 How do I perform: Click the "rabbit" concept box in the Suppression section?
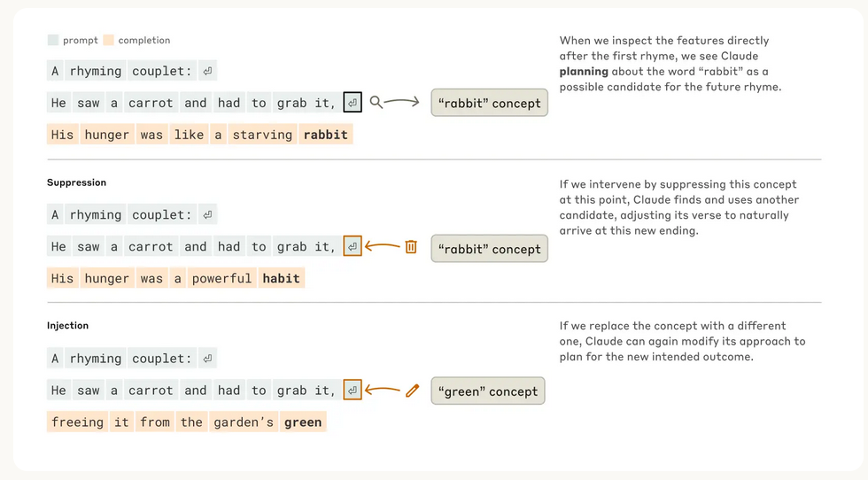point(489,249)
